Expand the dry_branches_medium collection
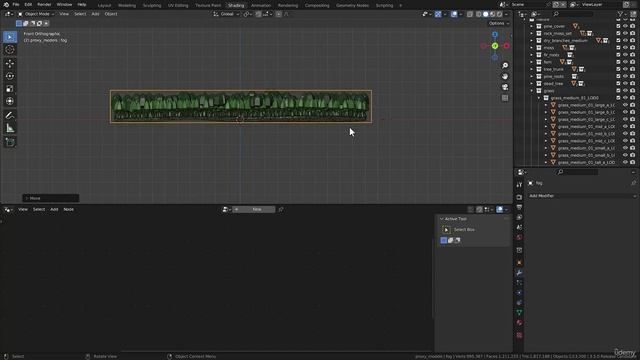 (531, 40)
